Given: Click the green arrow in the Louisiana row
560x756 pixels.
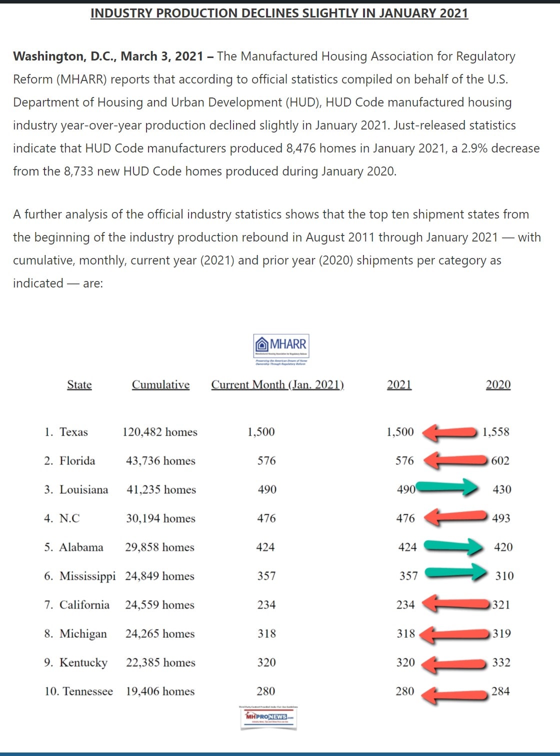Looking at the screenshot, I should pyautogui.click(x=447, y=486).
